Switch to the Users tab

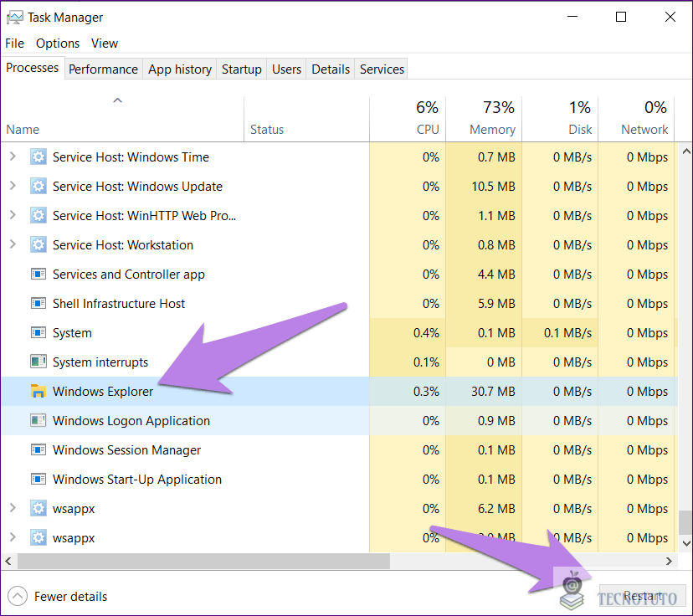(x=286, y=69)
